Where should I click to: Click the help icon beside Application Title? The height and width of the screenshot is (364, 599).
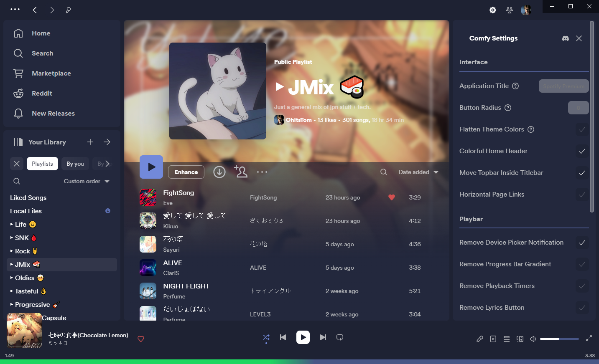click(515, 86)
